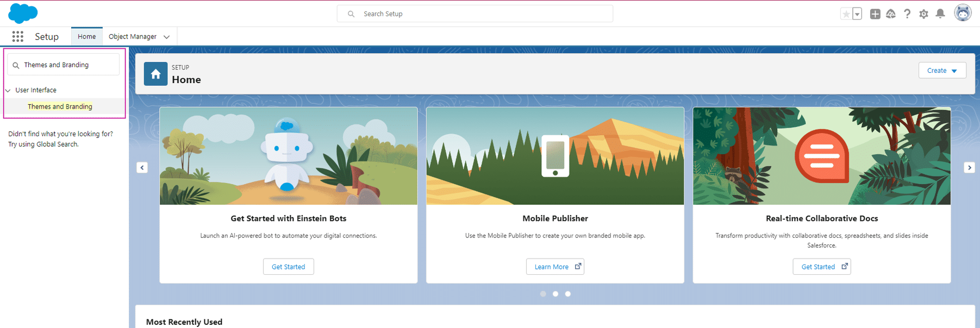Click Get Started for Einstein Bots
Screen dimensions: 980x328
[288, 267]
